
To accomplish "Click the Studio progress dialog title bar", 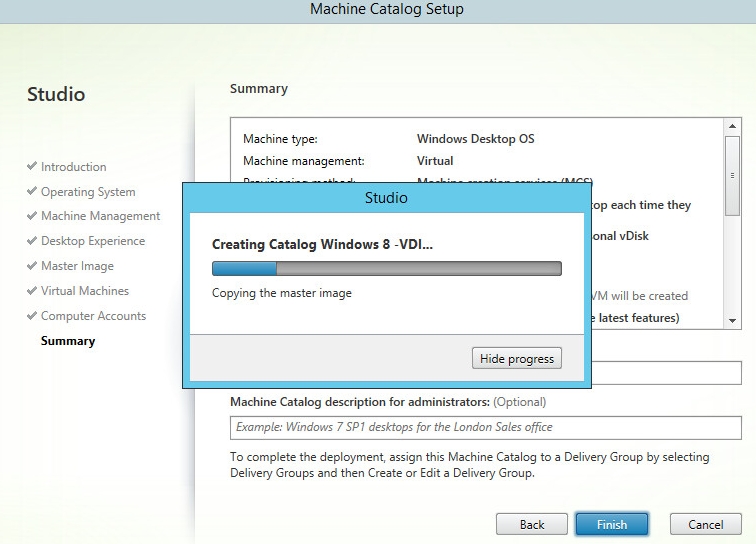I will pos(387,198).
